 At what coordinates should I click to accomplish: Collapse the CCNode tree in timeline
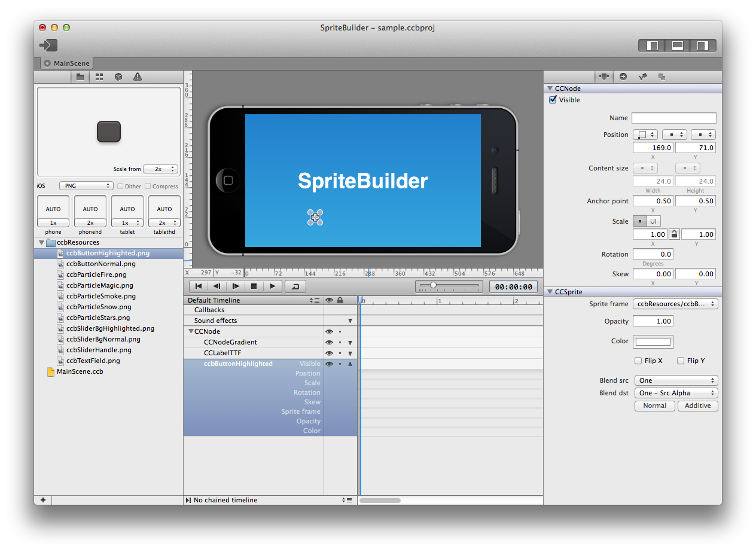coord(191,331)
